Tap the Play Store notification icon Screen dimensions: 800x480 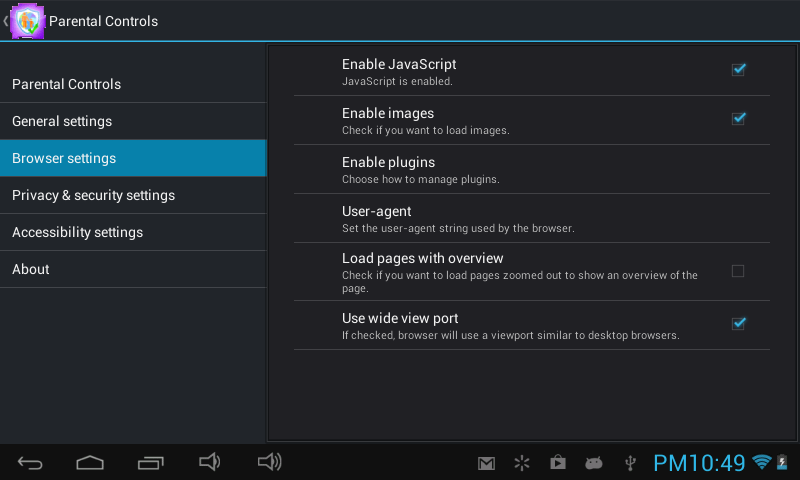[x=557, y=462]
